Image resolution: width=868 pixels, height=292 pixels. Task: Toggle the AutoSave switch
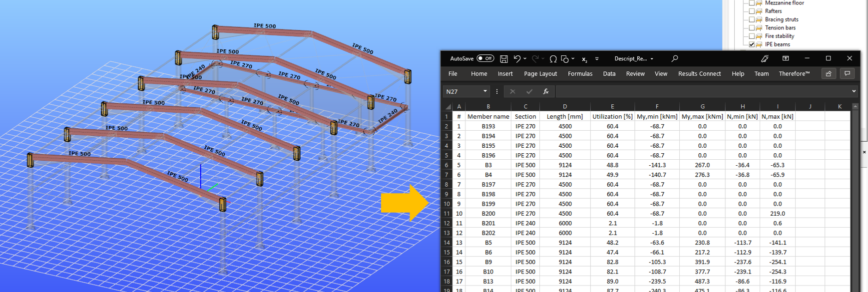tap(485, 58)
